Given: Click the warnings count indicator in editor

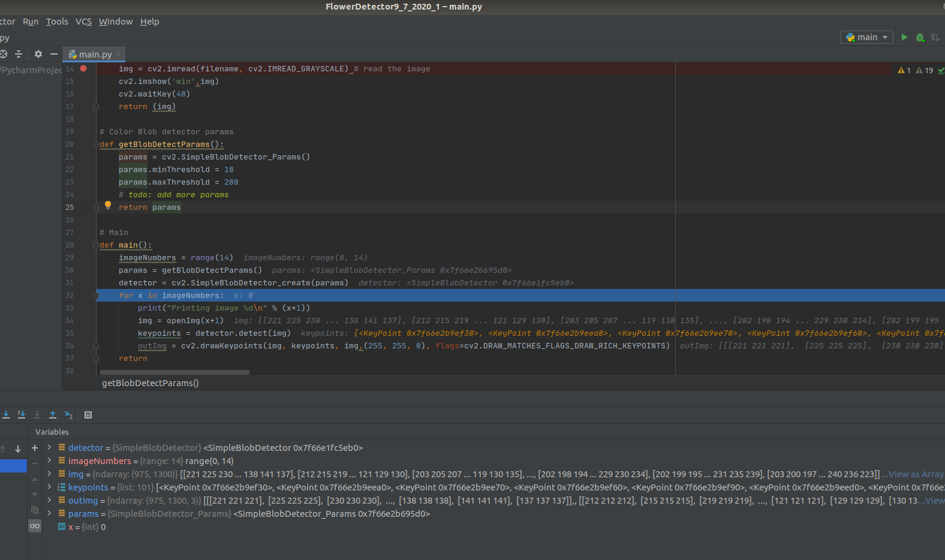Looking at the screenshot, I should pos(904,70).
